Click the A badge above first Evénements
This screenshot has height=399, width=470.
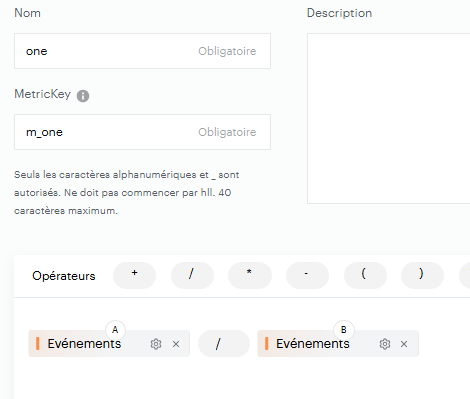pos(115,330)
